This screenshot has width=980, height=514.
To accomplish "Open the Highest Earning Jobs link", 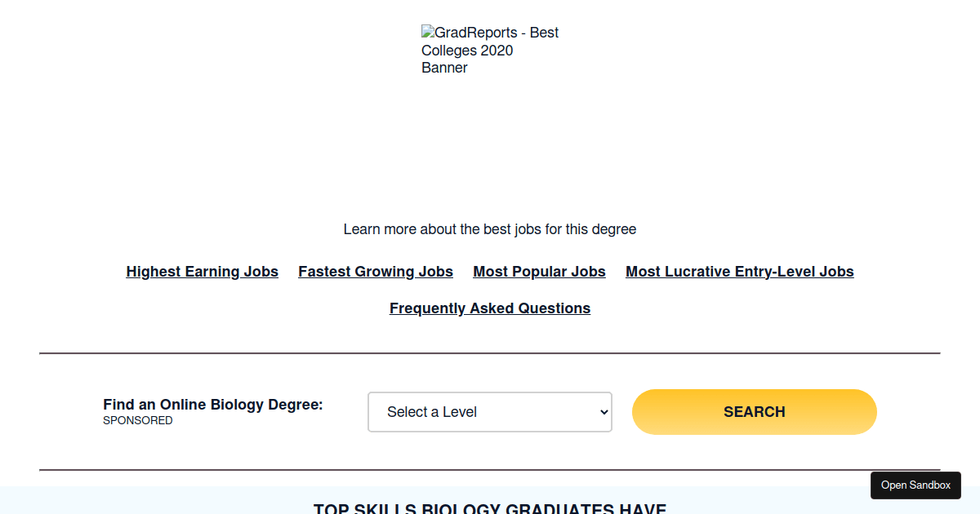I will pyautogui.click(x=203, y=272).
